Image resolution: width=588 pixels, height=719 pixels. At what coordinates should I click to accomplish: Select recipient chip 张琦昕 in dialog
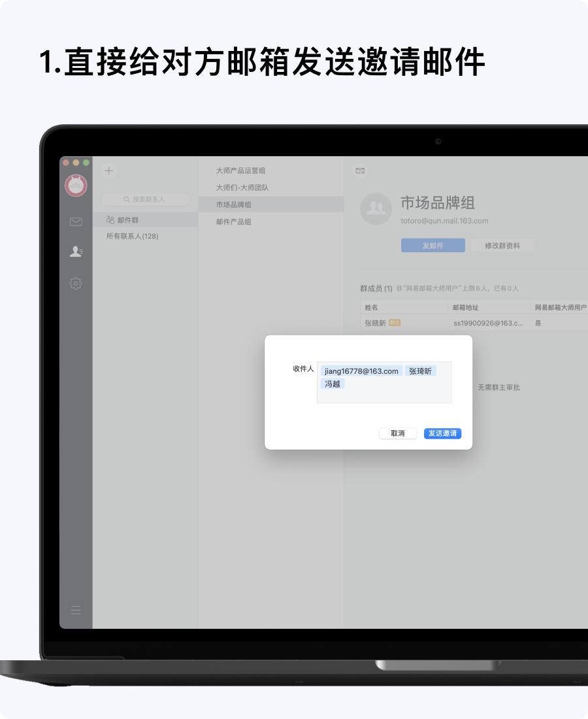coord(421,371)
